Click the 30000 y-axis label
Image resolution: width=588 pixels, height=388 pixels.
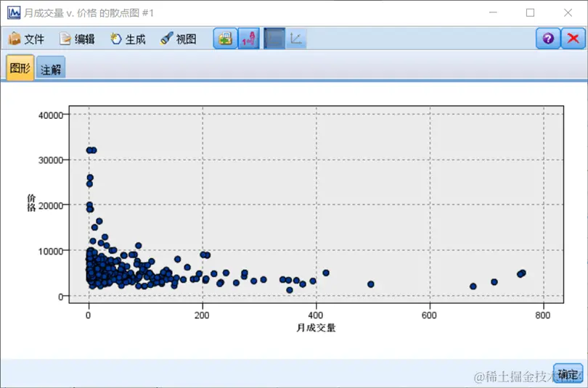51,160
